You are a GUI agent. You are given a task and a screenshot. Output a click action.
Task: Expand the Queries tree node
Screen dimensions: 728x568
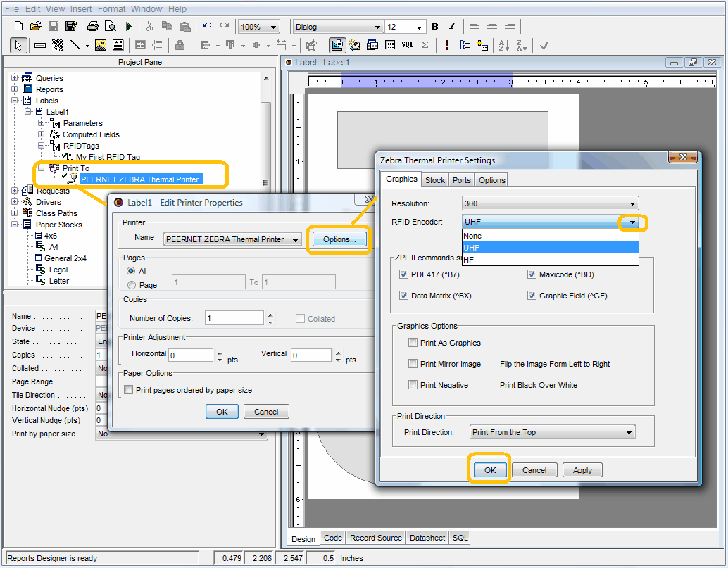click(14, 78)
